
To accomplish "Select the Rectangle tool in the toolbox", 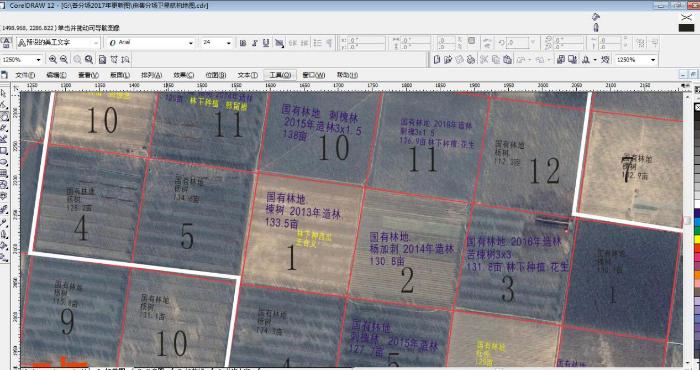I will 4,150.
